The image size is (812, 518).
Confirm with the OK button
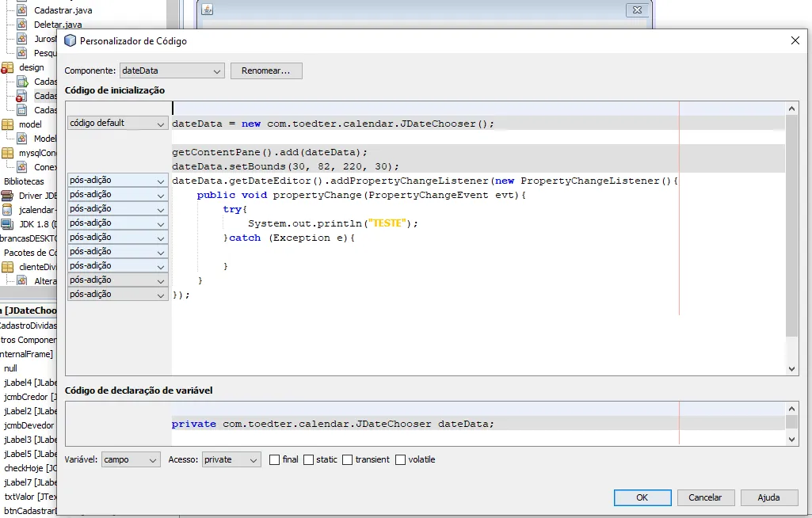(642, 497)
